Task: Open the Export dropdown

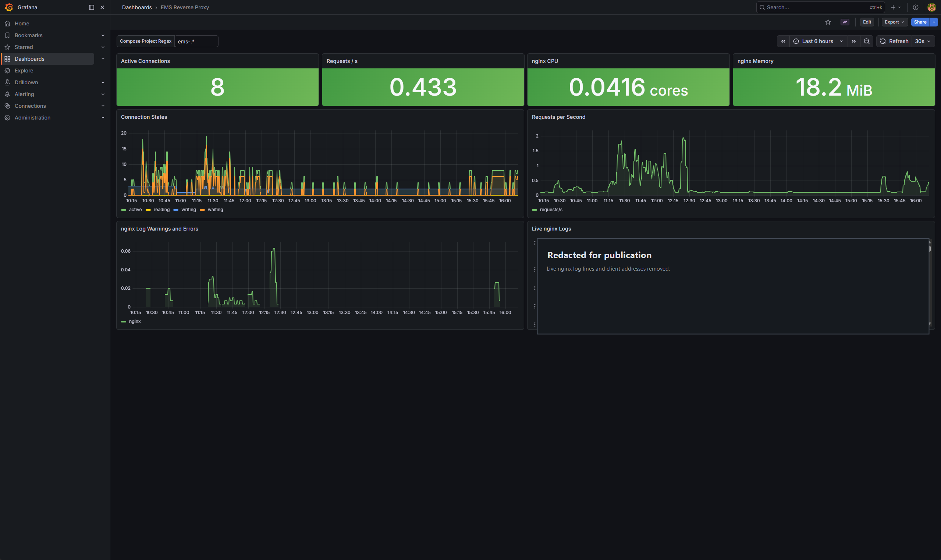Action: [894, 22]
